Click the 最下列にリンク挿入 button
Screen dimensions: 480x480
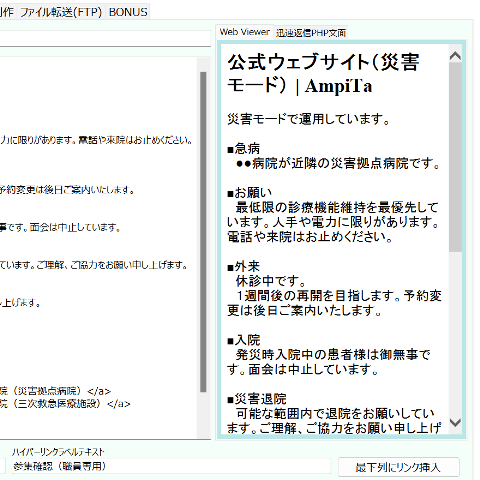pyautogui.click(x=399, y=467)
